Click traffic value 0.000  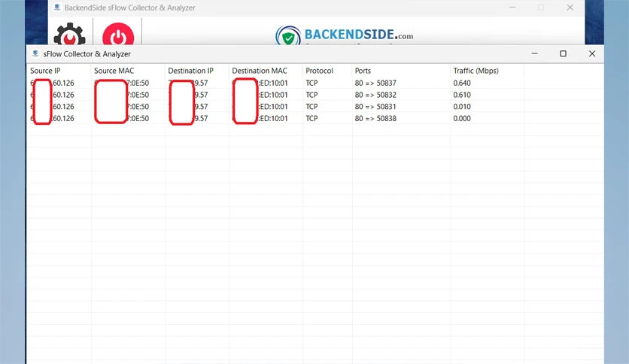pos(462,118)
